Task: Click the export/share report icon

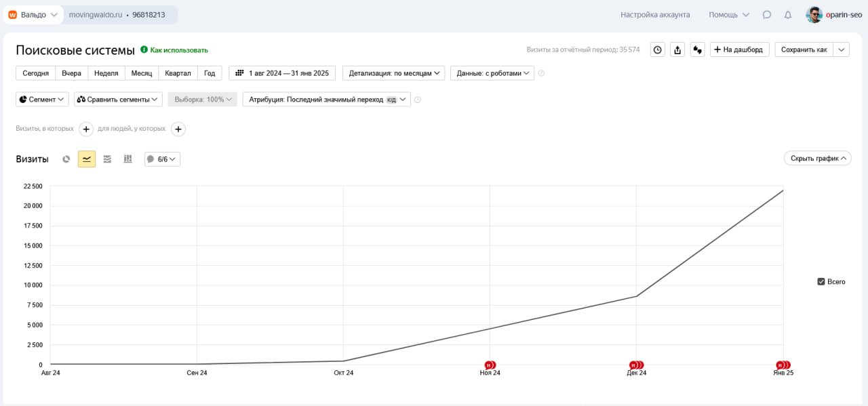Action: pos(677,49)
